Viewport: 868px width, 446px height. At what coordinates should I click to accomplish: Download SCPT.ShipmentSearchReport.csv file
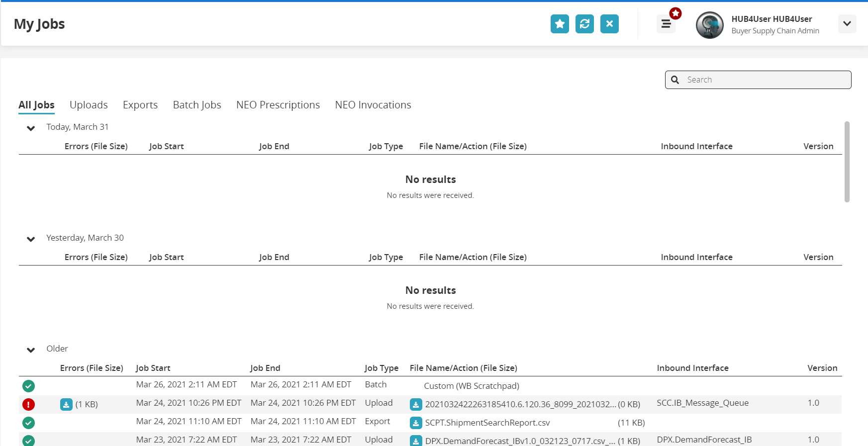[x=416, y=423]
